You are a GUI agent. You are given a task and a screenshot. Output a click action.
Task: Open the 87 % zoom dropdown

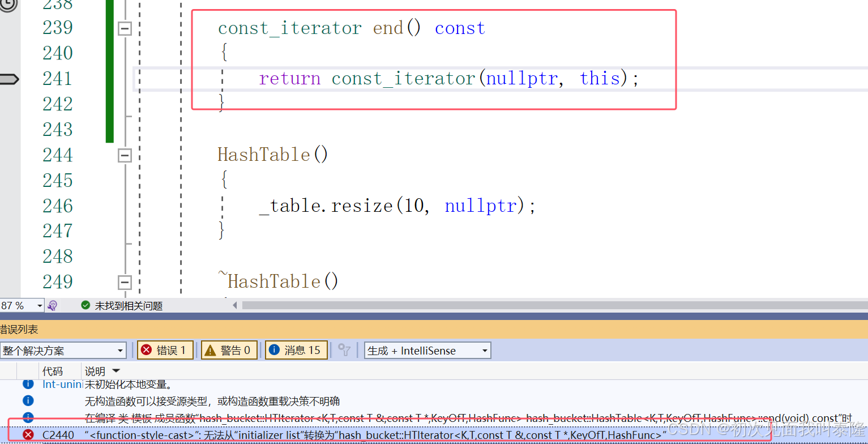coord(39,305)
